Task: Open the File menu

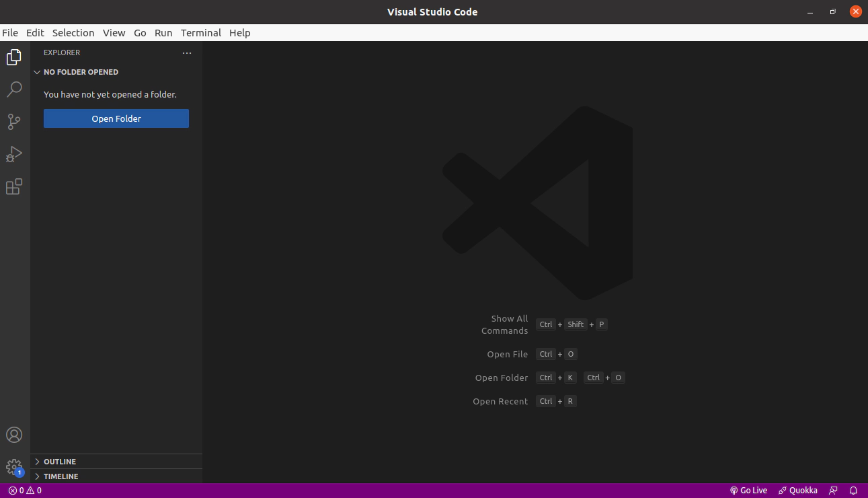Action: [10, 32]
